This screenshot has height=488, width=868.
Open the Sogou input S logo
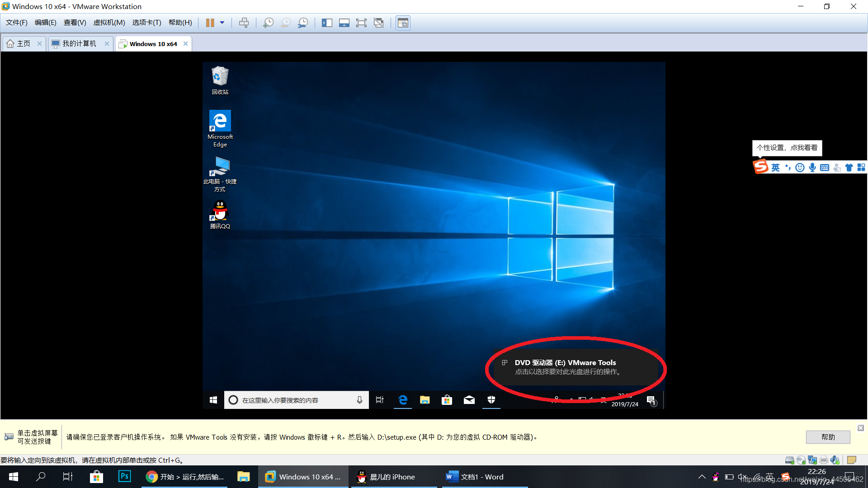[x=761, y=167]
